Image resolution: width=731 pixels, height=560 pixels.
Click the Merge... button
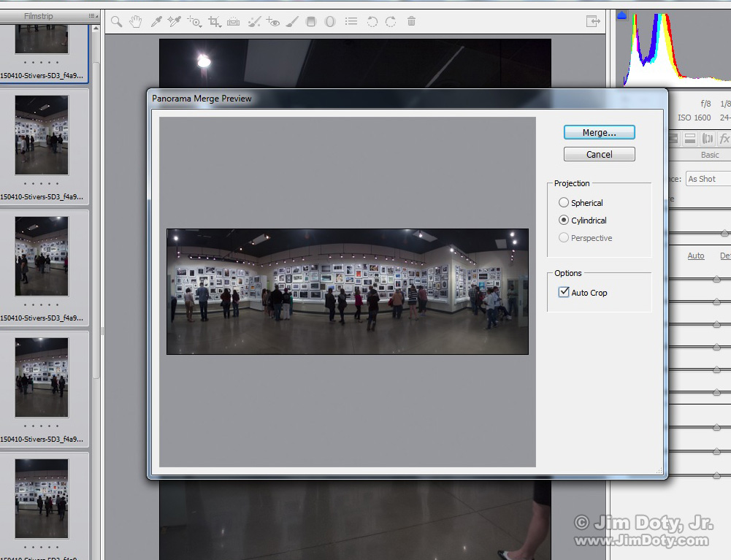pyautogui.click(x=599, y=132)
